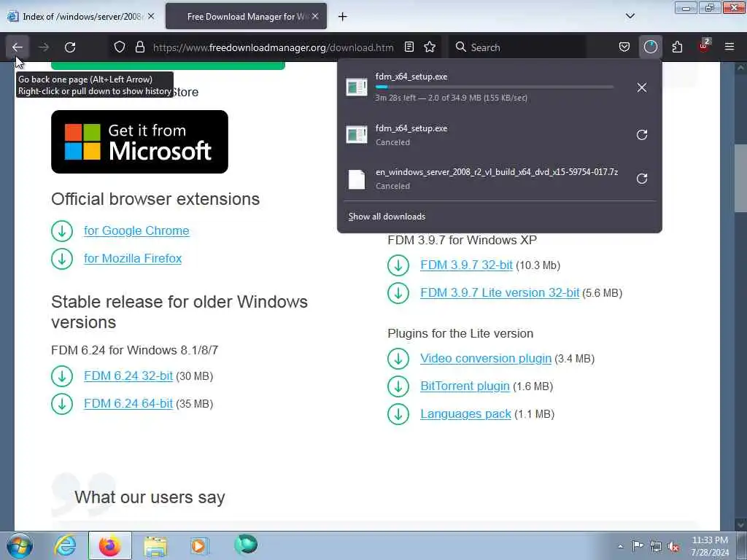This screenshot has width=747, height=560.
Task: Open the for Mozilla Firefox link
Action: tap(133, 259)
